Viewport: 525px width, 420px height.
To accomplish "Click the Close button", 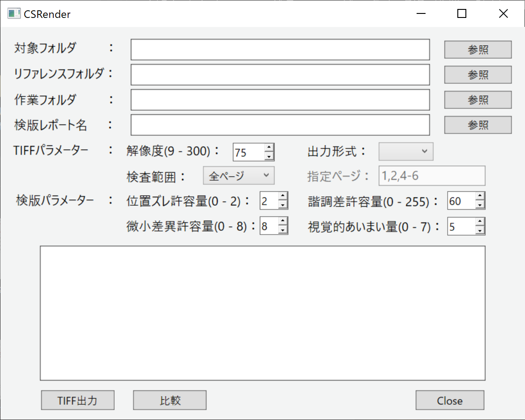I will coord(450,400).
